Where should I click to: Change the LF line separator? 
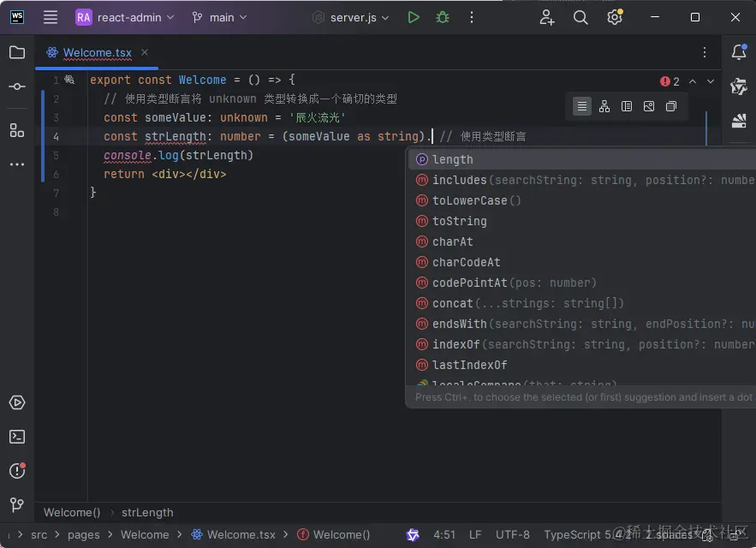pos(475,534)
